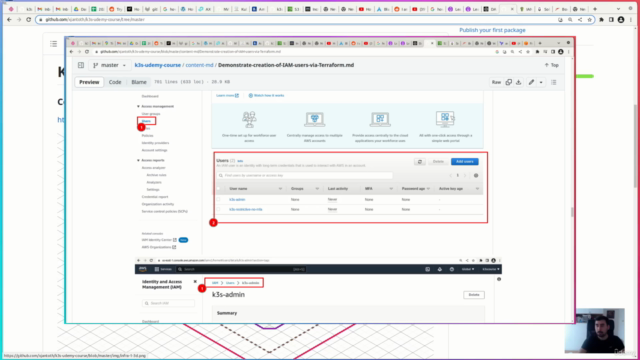
Task: Go forward in the inner zoomed browser
Action: (79, 52)
